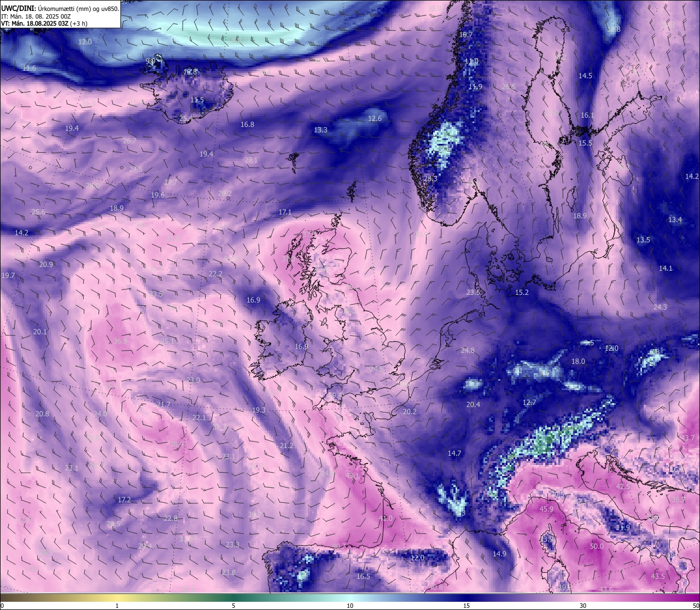Click the 15.2 map value
The image size is (700, 610).
[x=522, y=293]
